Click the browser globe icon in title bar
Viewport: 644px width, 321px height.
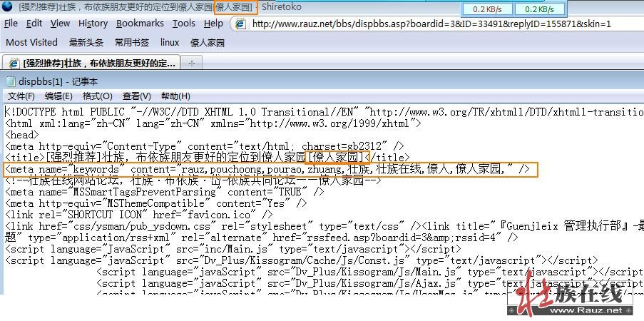(x=7, y=7)
